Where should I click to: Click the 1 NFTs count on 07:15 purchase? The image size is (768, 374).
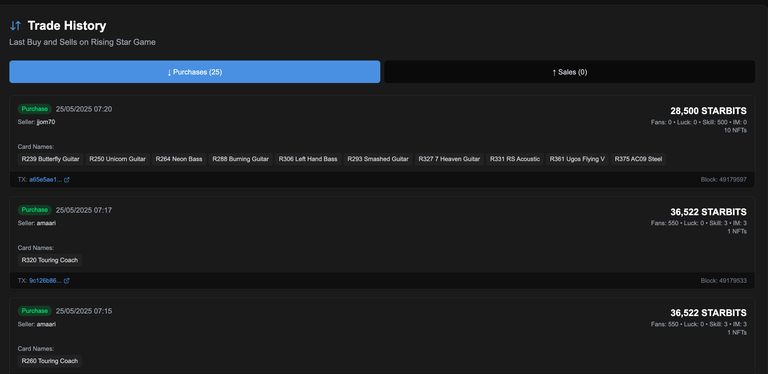pos(737,332)
